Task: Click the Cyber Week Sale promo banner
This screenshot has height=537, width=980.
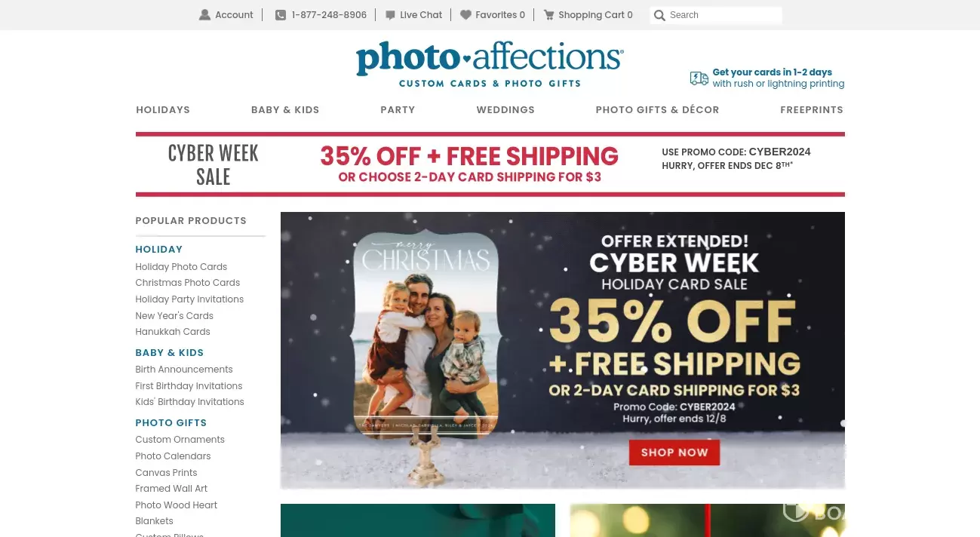Action: pyautogui.click(x=490, y=164)
